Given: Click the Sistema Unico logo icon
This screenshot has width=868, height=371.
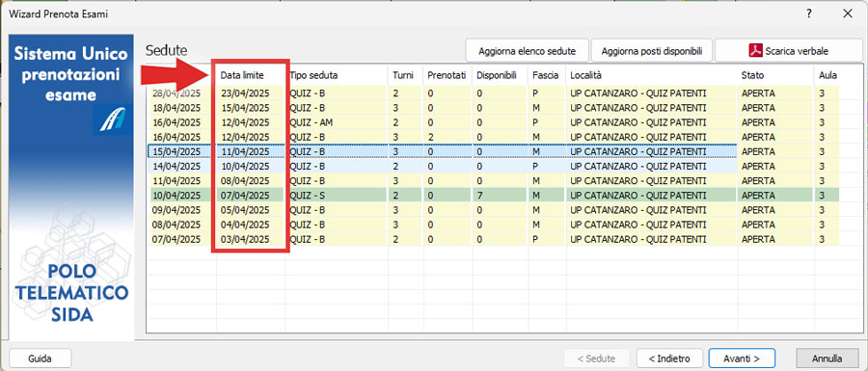Looking at the screenshot, I should 113,119.
